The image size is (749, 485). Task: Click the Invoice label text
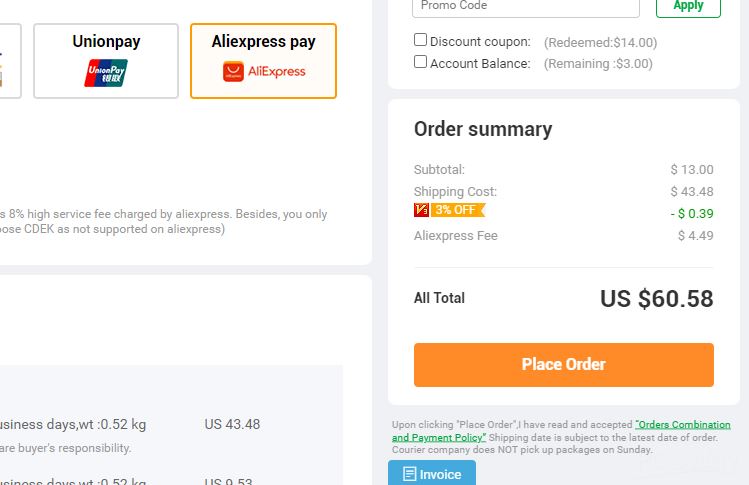(440, 474)
